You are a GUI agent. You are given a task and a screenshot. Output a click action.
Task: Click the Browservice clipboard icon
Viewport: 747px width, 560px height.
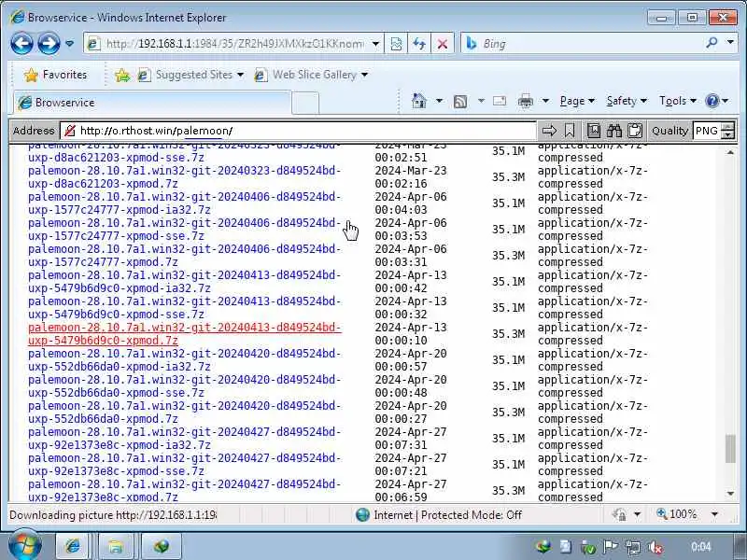(635, 131)
